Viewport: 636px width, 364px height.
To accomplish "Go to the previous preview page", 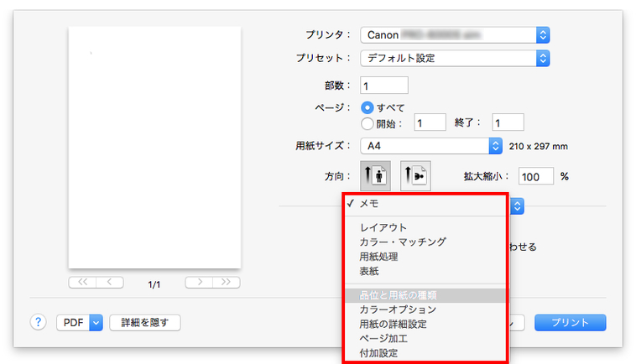I will click(x=110, y=283).
